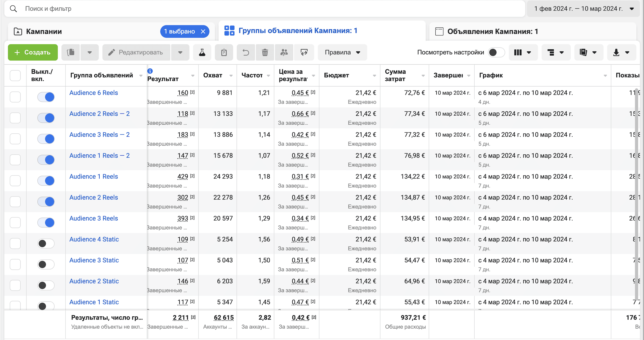Click the clipboard paste icon
The height and width of the screenshot is (340, 644).
(224, 52)
